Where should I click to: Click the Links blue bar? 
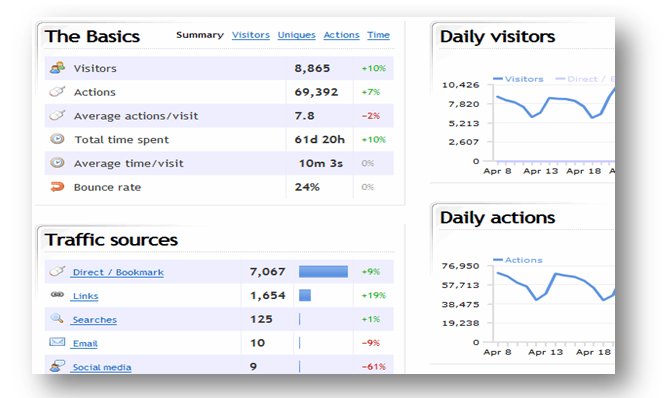click(305, 295)
